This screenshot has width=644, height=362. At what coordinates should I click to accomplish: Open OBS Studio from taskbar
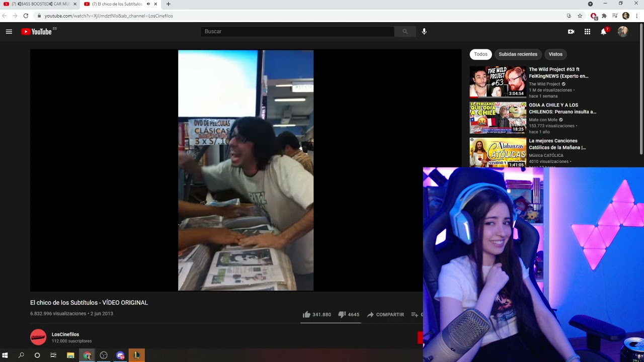pyautogui.click(x=104, y=355)
